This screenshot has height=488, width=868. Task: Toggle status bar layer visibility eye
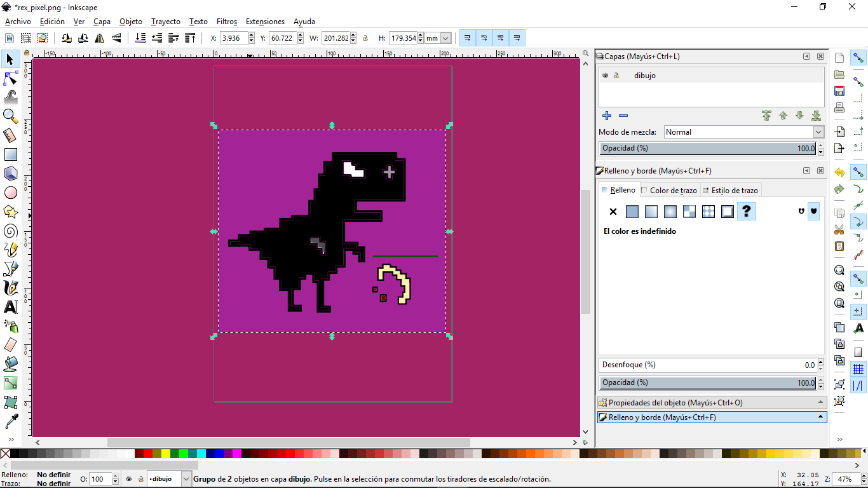click(x=129, y=479)
